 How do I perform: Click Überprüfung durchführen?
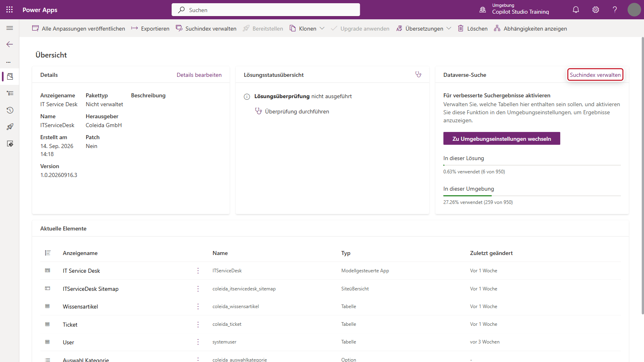click(292, 111)
